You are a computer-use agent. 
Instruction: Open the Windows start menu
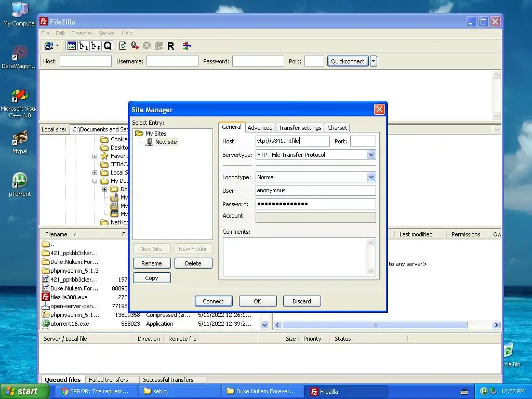point(25,391)
